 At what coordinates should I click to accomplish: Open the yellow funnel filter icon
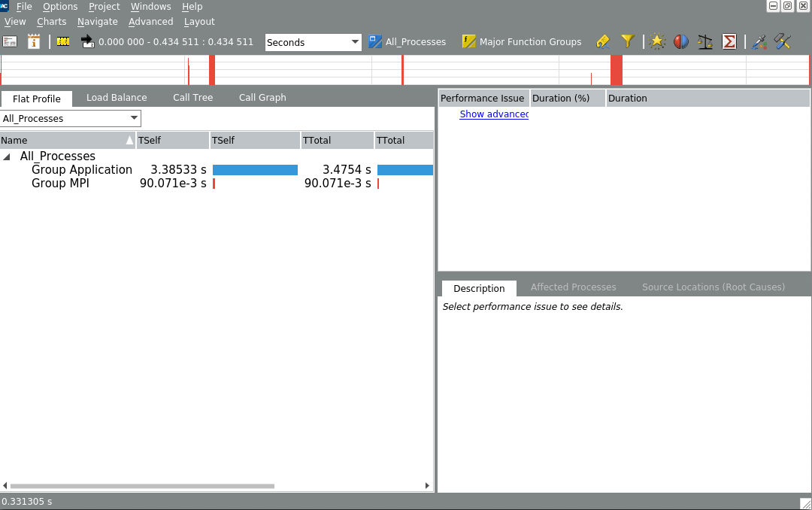tap(628, 41)
